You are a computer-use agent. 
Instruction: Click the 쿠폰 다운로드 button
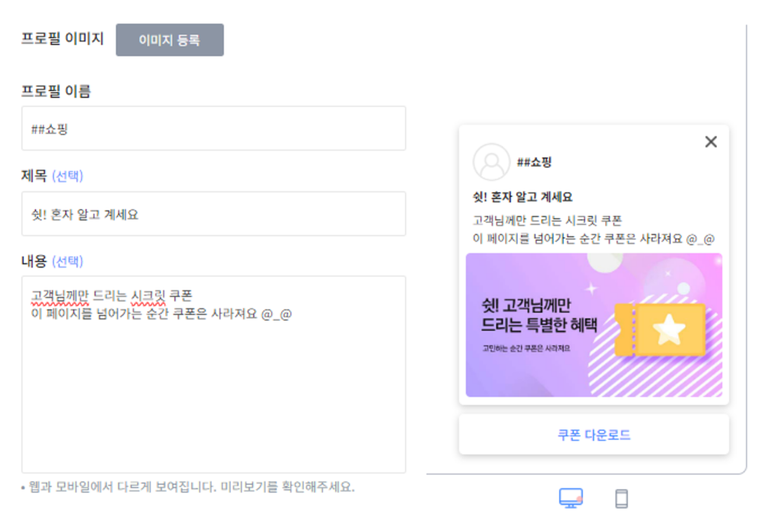[594, 435]
